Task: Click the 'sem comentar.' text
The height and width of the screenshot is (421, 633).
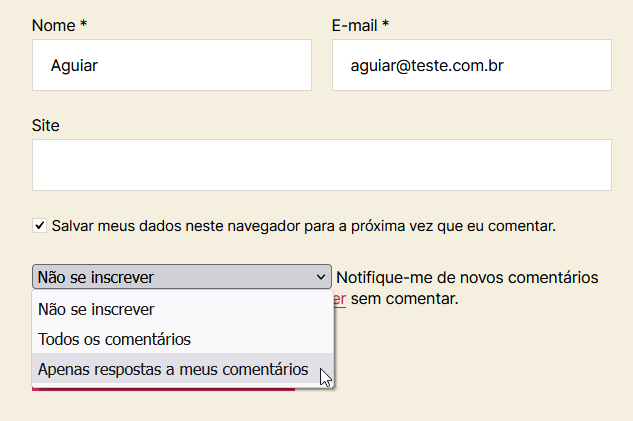Action: coord(404,298)
